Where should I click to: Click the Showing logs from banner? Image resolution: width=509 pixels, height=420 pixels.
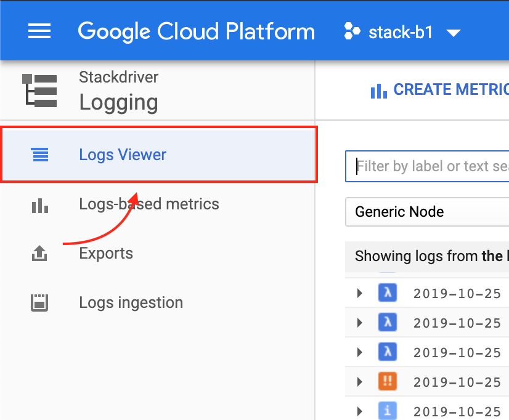(427, 257)
